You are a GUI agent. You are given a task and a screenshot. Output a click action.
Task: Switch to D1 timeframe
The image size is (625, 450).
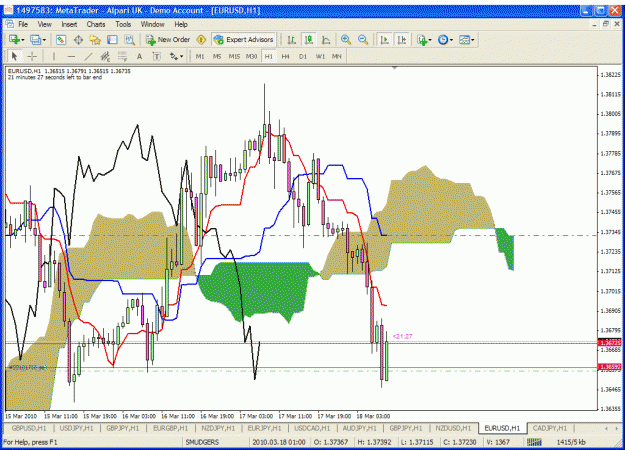tap(303, 57)
